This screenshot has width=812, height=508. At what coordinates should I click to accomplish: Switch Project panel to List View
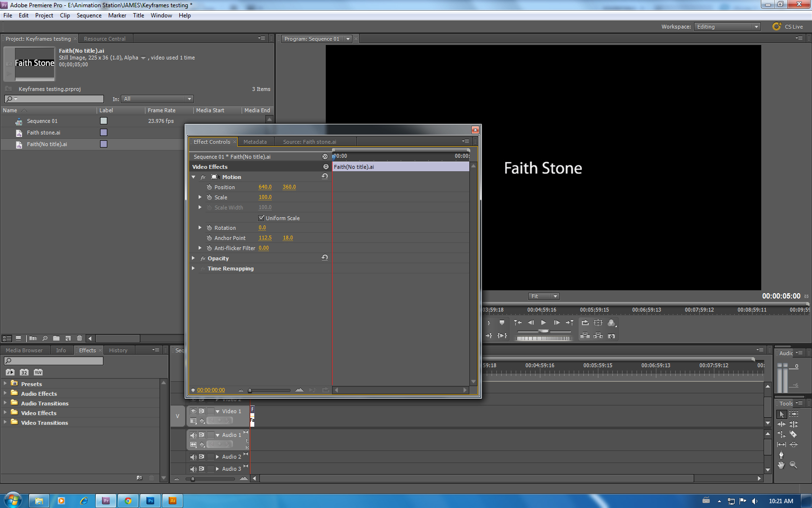(x=7, y=339)
